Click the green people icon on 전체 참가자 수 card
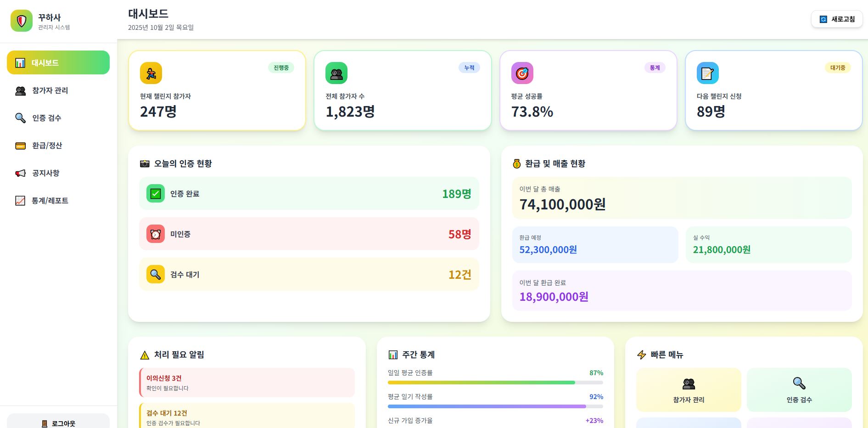 [336, 73]
